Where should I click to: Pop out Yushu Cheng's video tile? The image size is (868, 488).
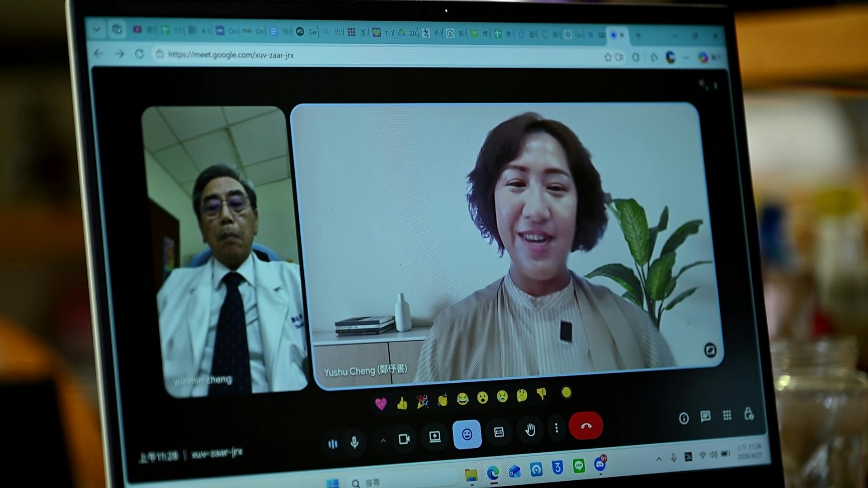(x=710, y=350)
